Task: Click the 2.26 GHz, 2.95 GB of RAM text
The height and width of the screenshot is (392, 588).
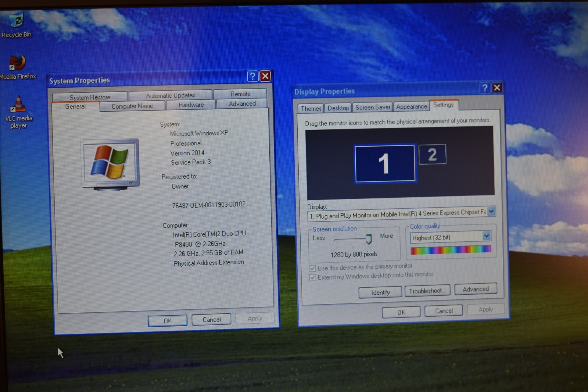Action: pyautogui.click(x=208, y=253)
